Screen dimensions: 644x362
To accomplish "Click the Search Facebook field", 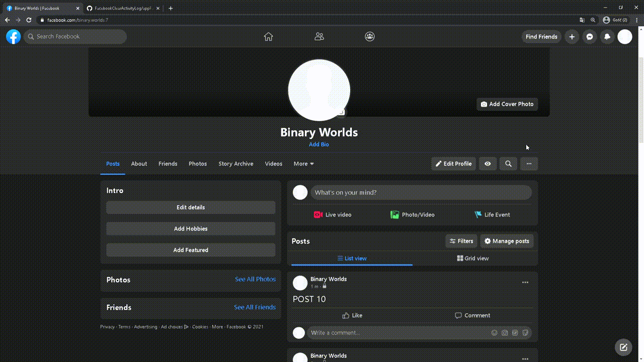I will click(75, 37).
